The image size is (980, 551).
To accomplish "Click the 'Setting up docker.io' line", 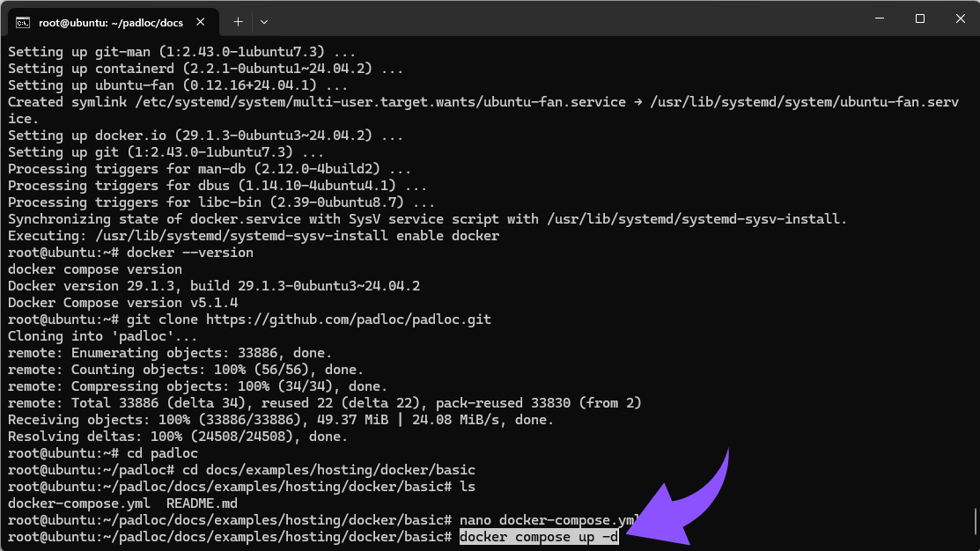I will click(x=205, y=135).
